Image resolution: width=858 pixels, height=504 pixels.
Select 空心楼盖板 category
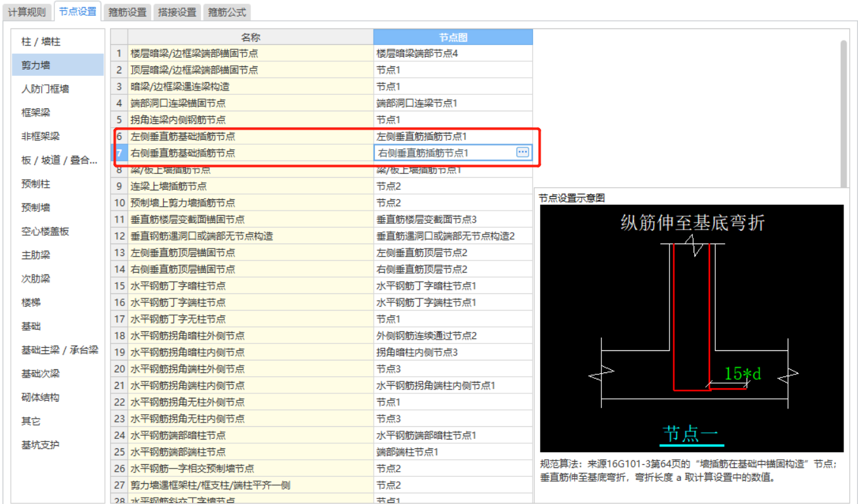pyautogui.click(x=58, y=231)
